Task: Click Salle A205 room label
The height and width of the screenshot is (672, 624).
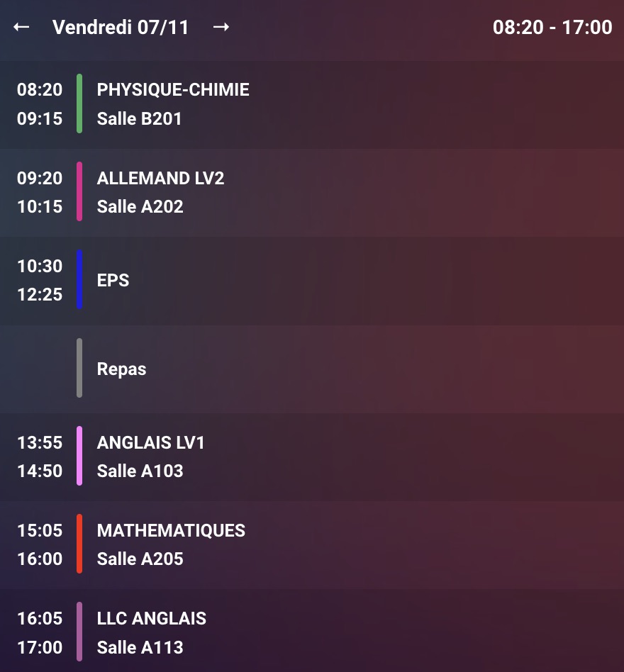Action: (x=140, y=559)
